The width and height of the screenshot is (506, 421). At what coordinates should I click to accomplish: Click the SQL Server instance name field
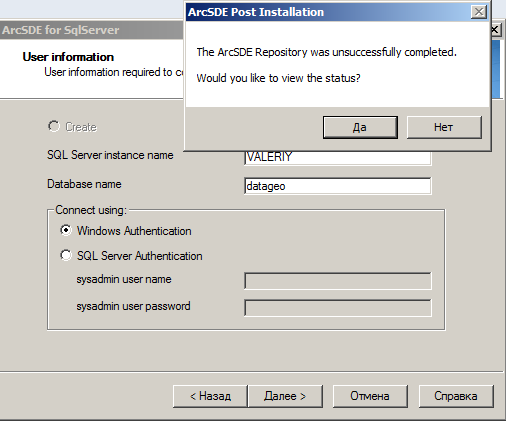[338, 157]
